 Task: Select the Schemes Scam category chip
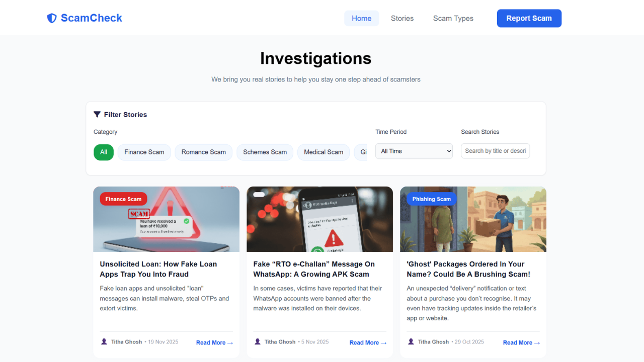coord(265,152)
